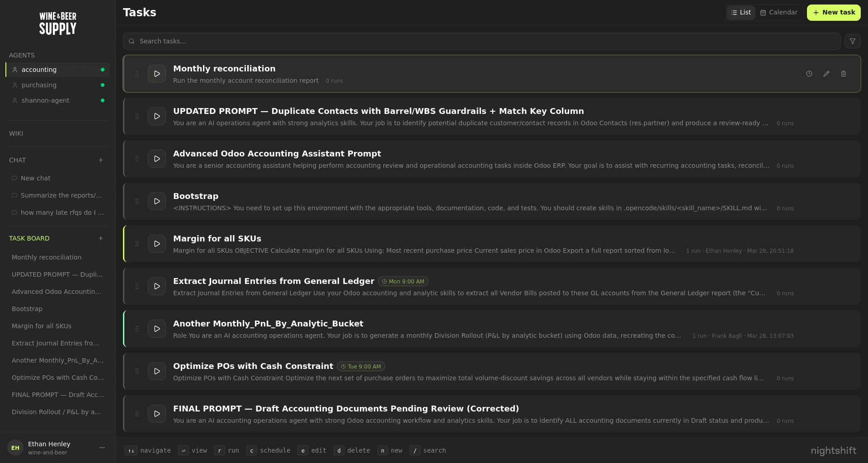
Task: Select the List view tab
Action: tap(741, 12)
